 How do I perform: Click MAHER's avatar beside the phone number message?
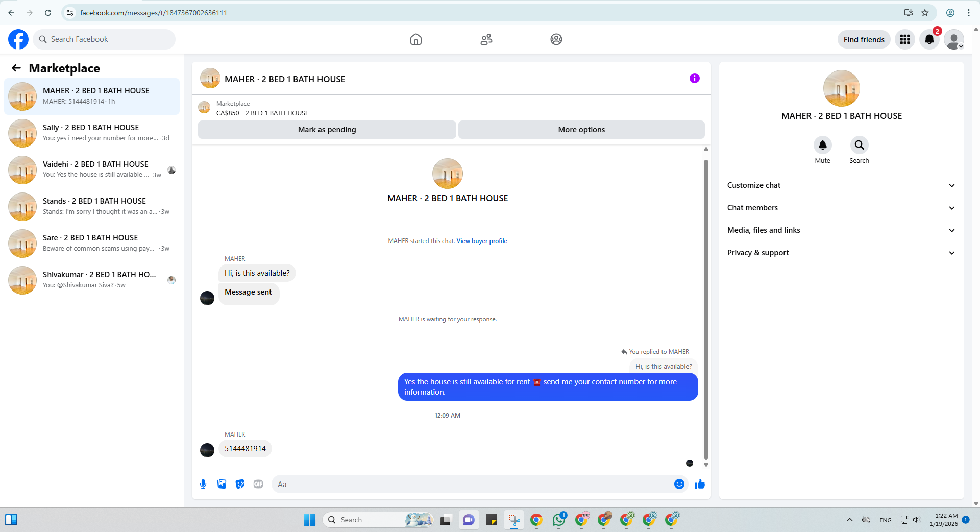coord(207,450)
